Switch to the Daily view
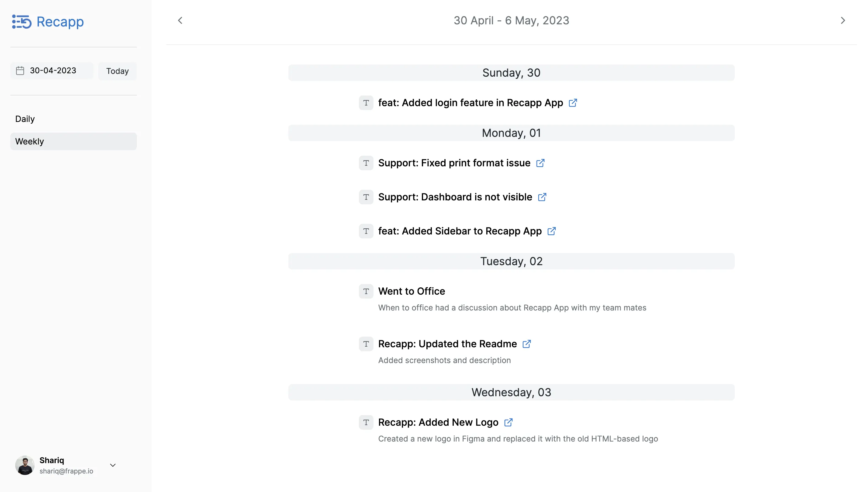The image size is (868, 492). click(x=73, y=119)
